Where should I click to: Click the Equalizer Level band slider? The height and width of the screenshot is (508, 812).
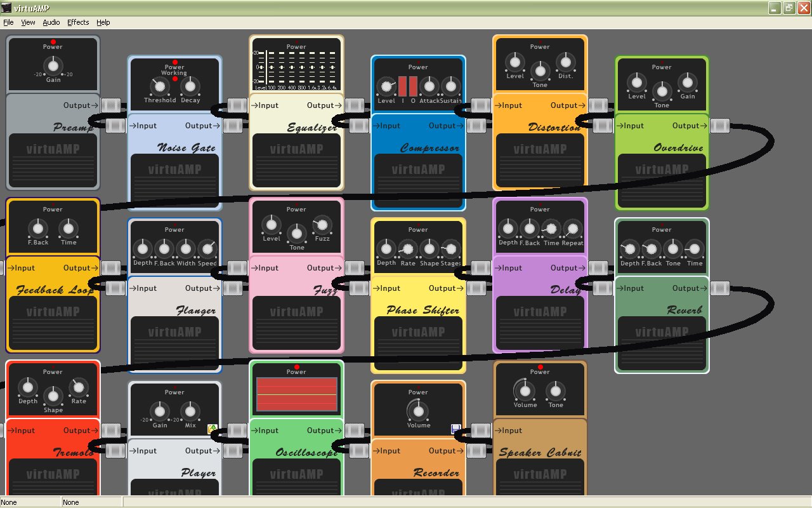[261, 67]
